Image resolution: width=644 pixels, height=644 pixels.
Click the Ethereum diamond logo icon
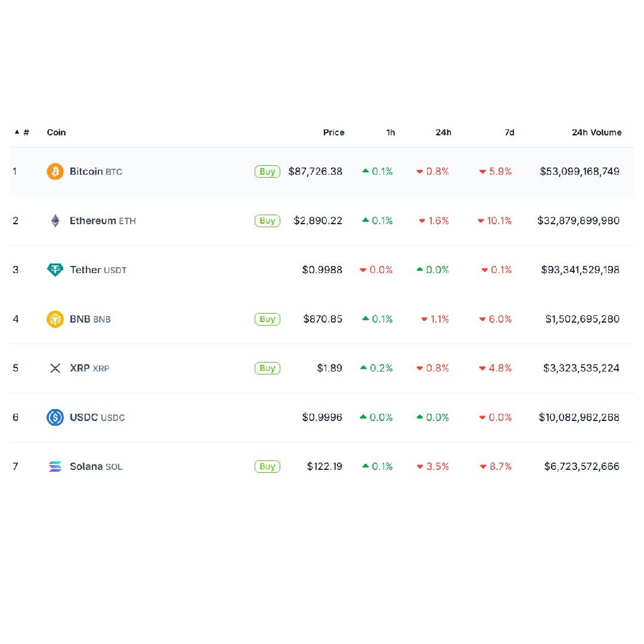click(55, 221)
